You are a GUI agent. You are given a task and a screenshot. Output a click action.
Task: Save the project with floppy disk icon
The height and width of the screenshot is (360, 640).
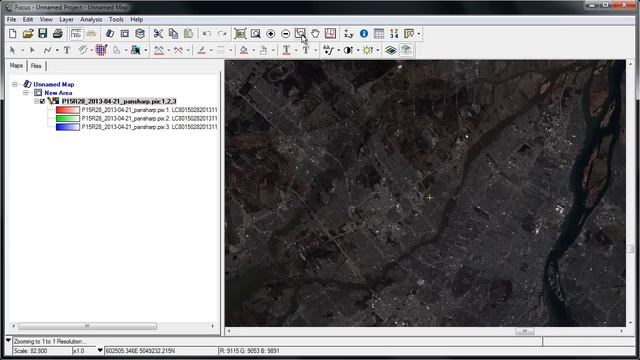click(43, 33)
